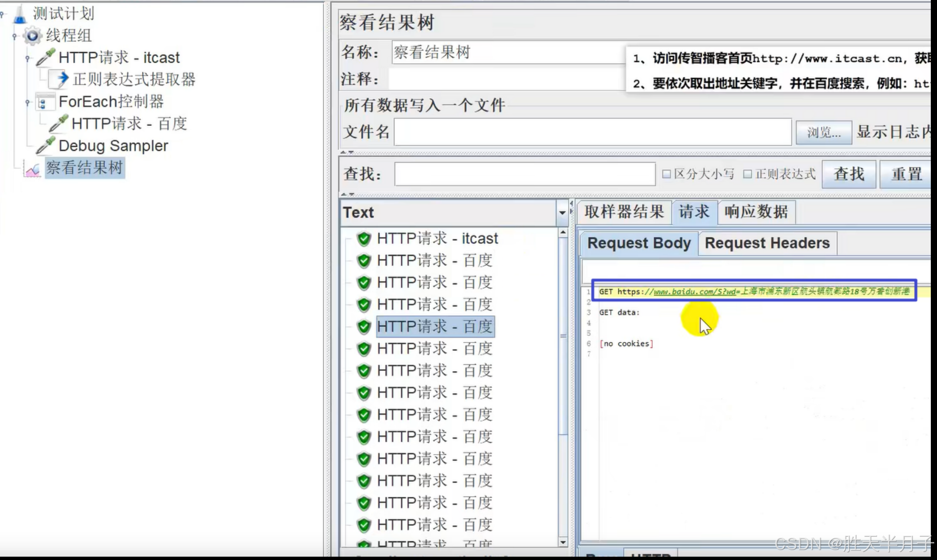
Task: Click green shield of HTTP请求 - itcast result
Action: pyautogui.click(x=364, y=238)
